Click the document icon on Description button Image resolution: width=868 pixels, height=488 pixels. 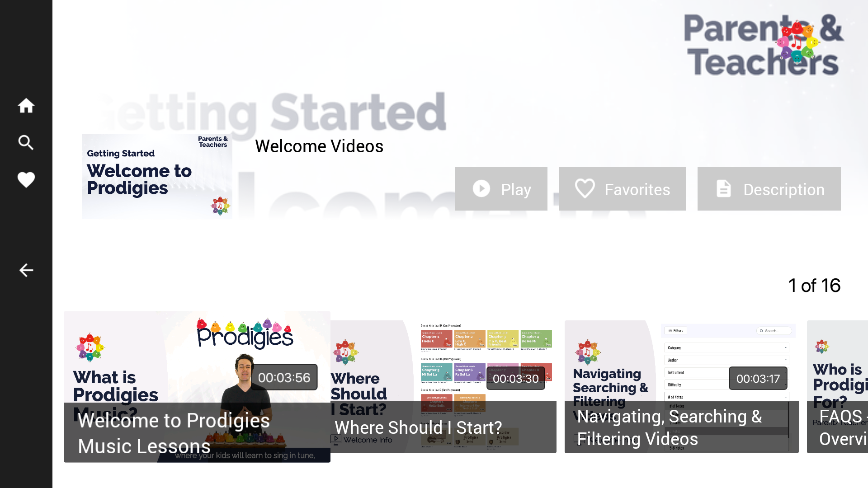(x=723, y=188)
